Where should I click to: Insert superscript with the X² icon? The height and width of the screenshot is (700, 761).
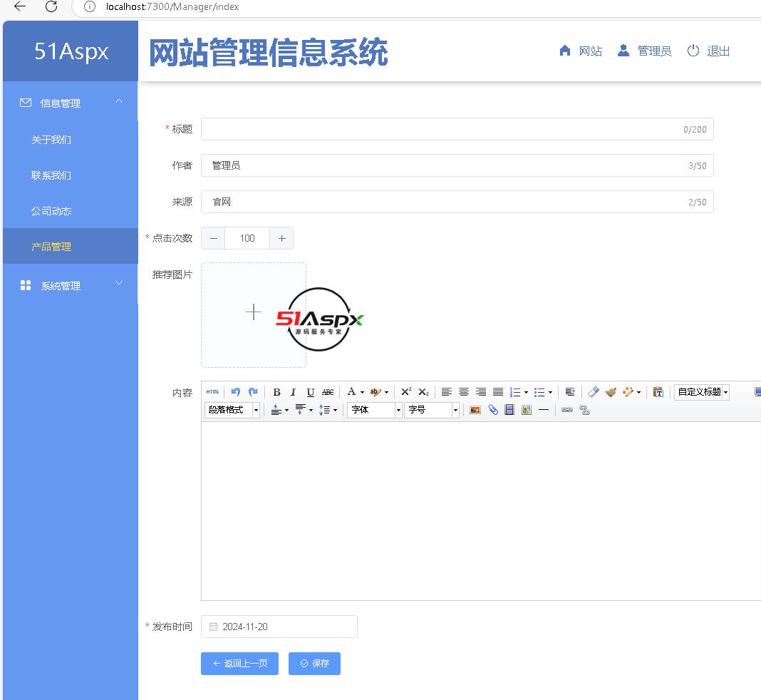pos(406,392)
